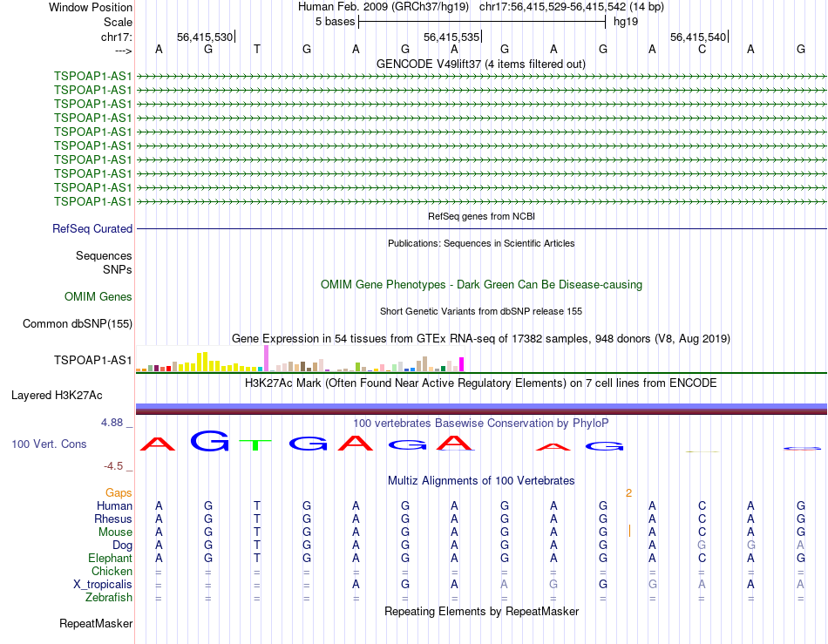
Task: Click the Dog species label
Action: 122,546
